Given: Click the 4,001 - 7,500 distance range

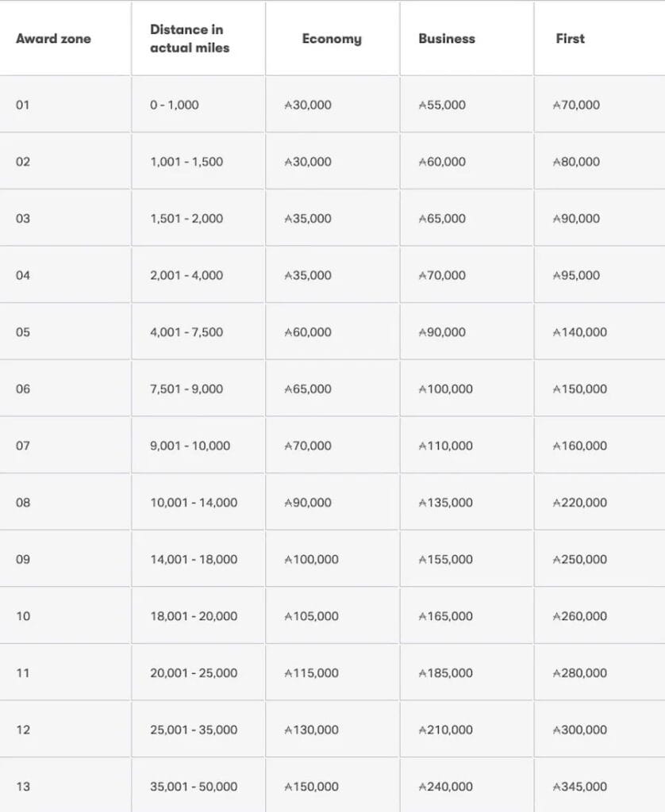Looking at the screenshot, I should pyautogui.click(x=186, y=332).
